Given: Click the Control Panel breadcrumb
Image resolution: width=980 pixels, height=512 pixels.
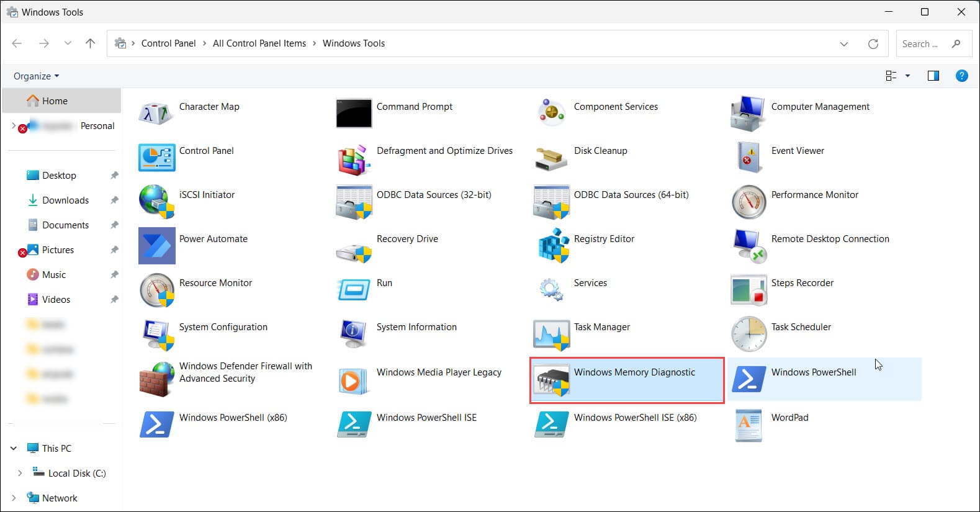Looking at the screenshot, I should (168, 43).
